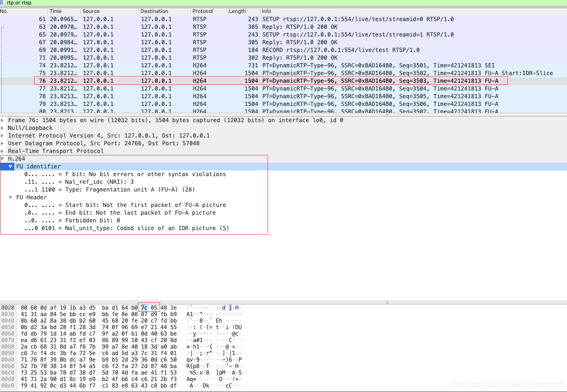Viewport: 567px width, 392px height.
Task: Expand Internet Protocol Version 4 layer
Action: [2, 136]
